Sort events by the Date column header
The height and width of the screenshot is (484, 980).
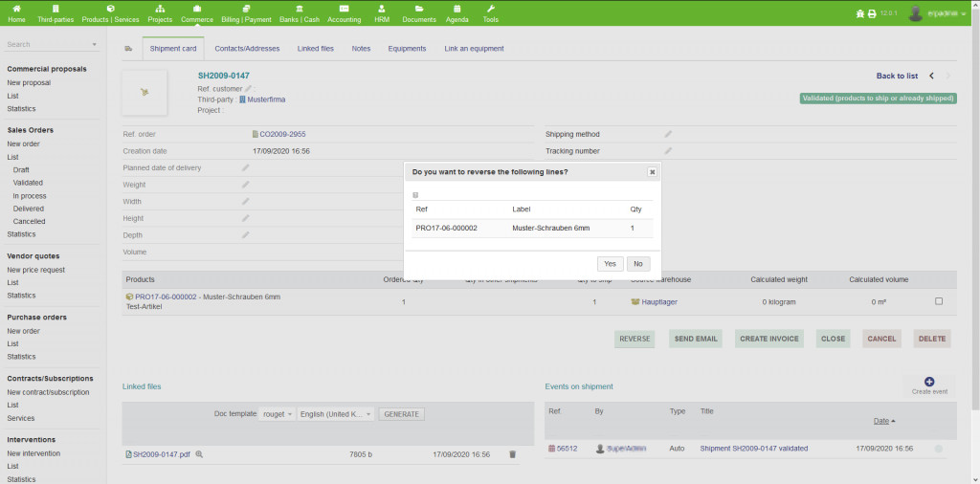(x=881, y=421)
